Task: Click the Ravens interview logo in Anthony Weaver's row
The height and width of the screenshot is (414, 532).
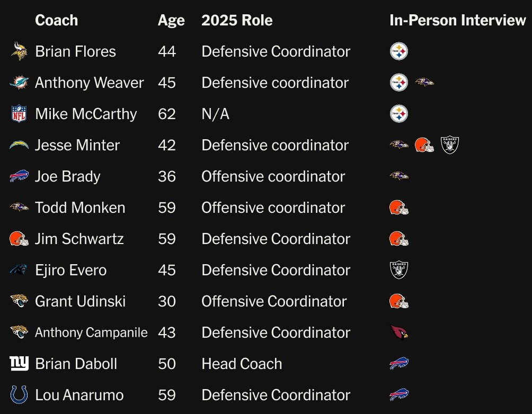Action: click(x=424, y=82)
